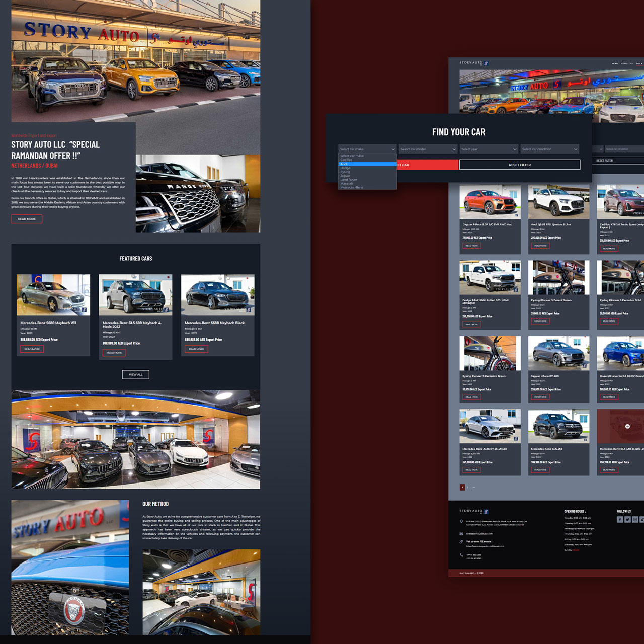Open Mercedes-Benz GLS 600 Maybach thumbnail
Image resolution: width=644 pixels, height=644 pixels.
point(135,295)
